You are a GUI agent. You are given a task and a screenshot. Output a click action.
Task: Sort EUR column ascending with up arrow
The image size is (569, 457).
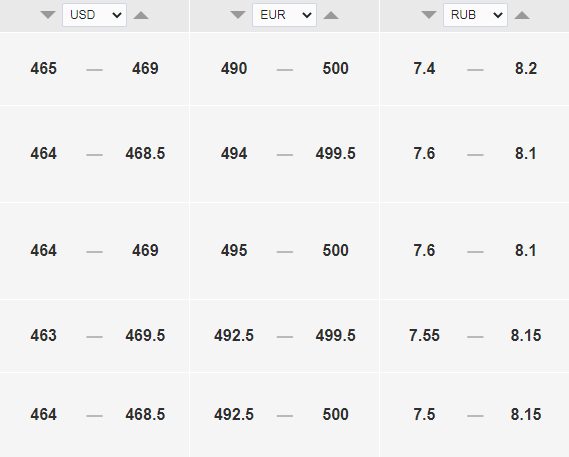click(x=331, y=15)
